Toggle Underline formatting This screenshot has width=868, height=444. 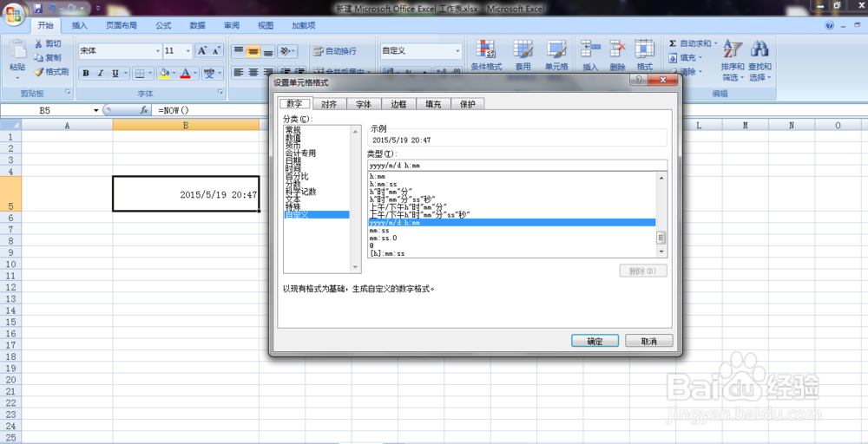pyautogui.click(x=115, y=73)
